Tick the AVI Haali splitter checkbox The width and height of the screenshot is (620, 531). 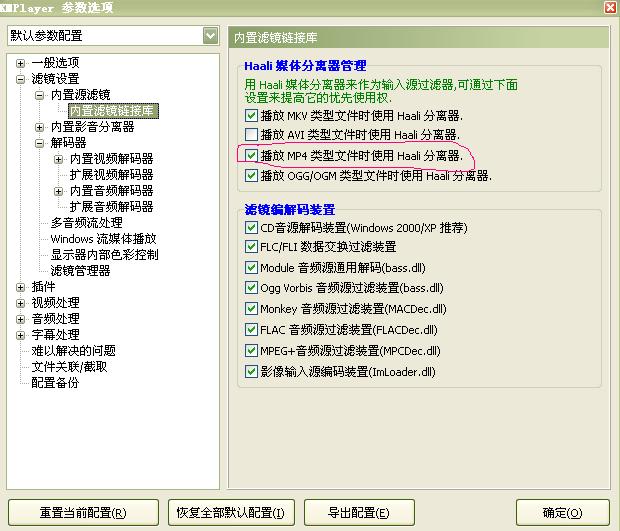pos(251,134)
